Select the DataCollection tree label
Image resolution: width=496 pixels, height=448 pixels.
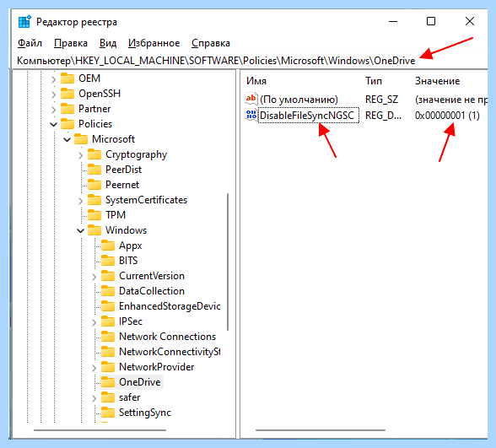pos(152,291)
